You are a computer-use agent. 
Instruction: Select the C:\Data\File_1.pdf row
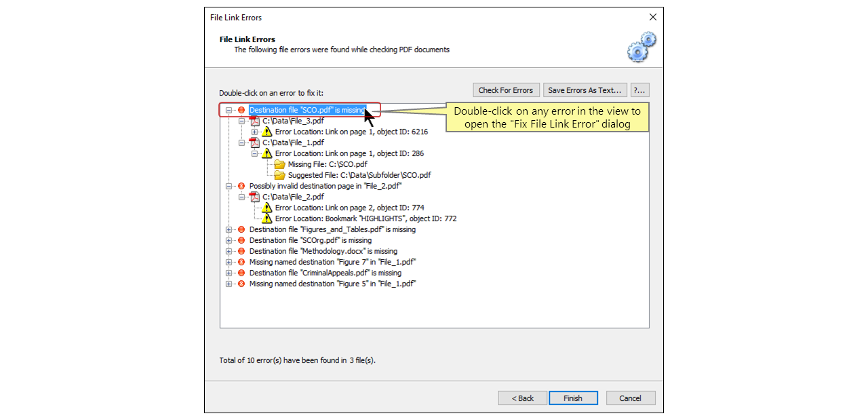pos(293,142)
